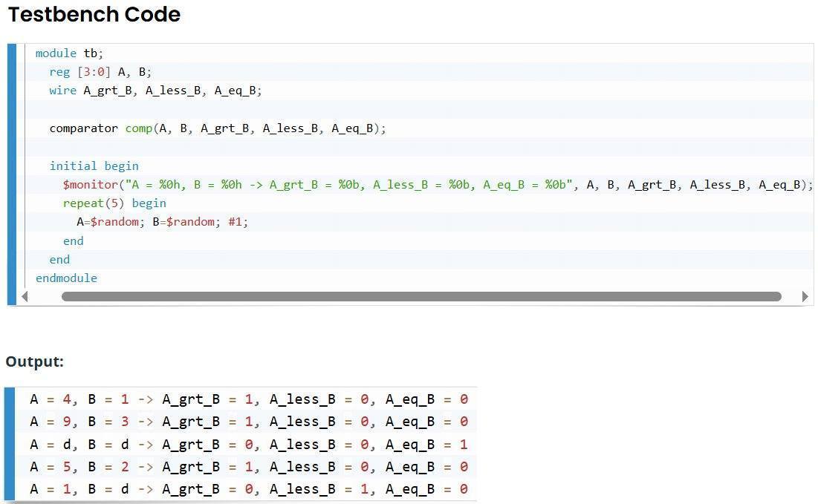
Task: Click the "reg [3:0] A, B;" line
Action: [x=100, y=72]
